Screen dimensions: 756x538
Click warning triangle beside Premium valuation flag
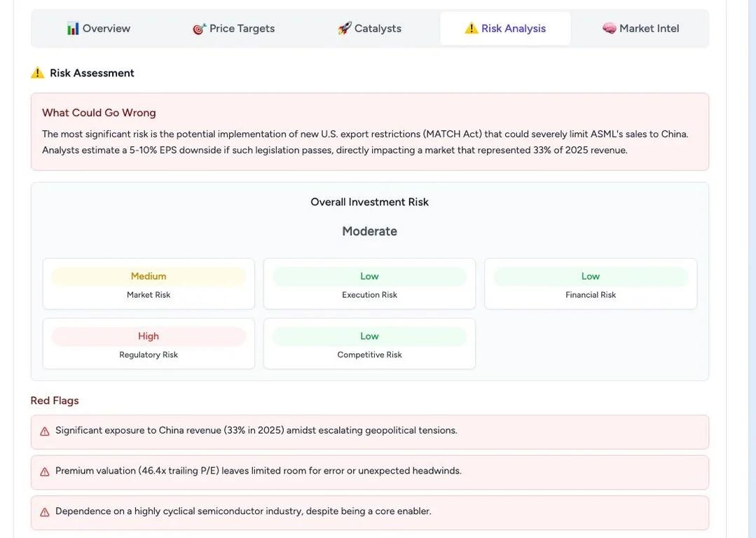point(45,472)
